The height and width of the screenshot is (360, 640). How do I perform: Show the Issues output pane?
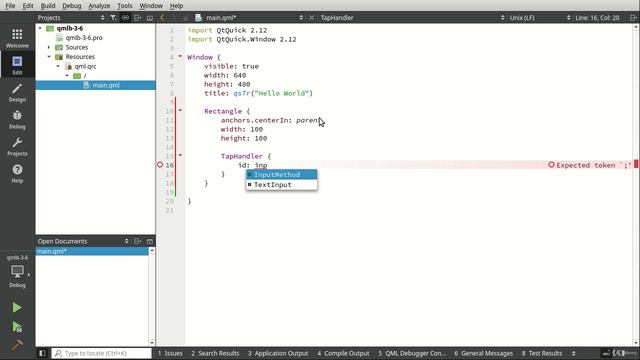pos(170,353)
